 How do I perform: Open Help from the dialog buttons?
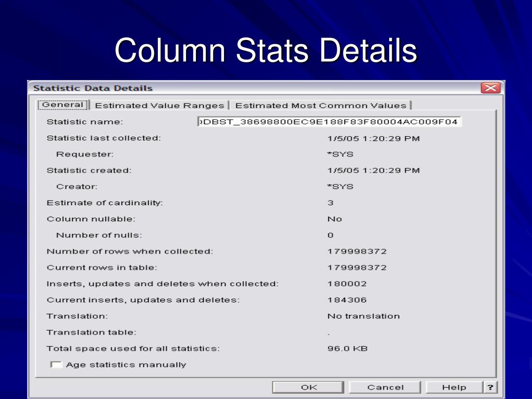coord(454,387)
